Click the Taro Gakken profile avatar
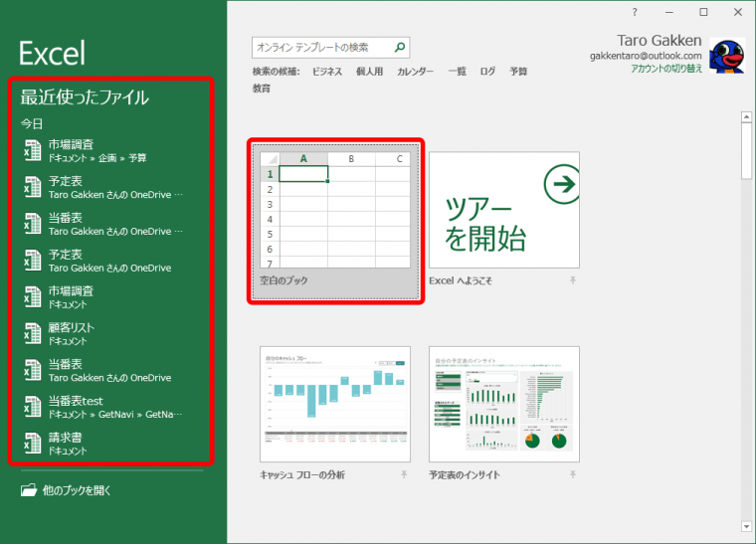Image resolution: width=756 pixels, height=544 pixels. [x=727, y=57]
